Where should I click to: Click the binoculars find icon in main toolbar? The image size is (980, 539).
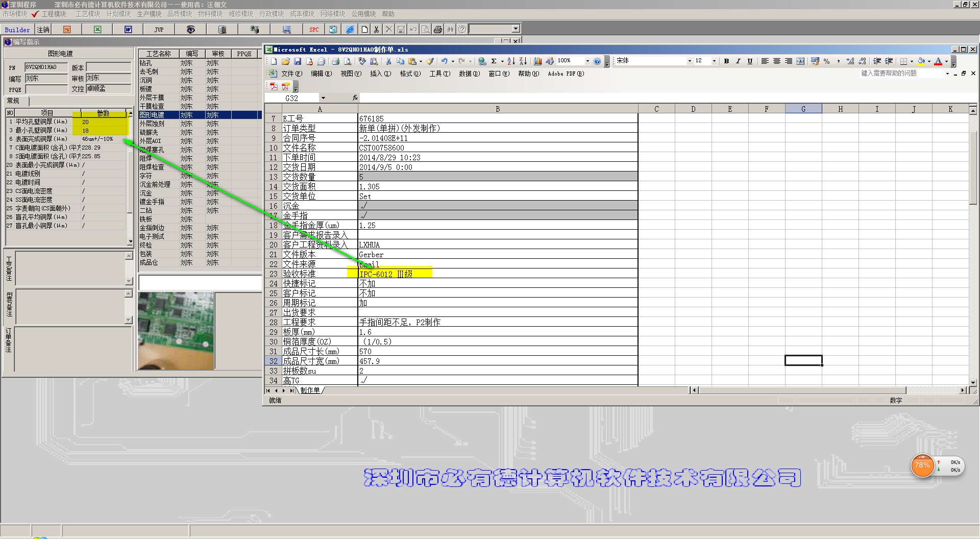(x=450, y=30)
